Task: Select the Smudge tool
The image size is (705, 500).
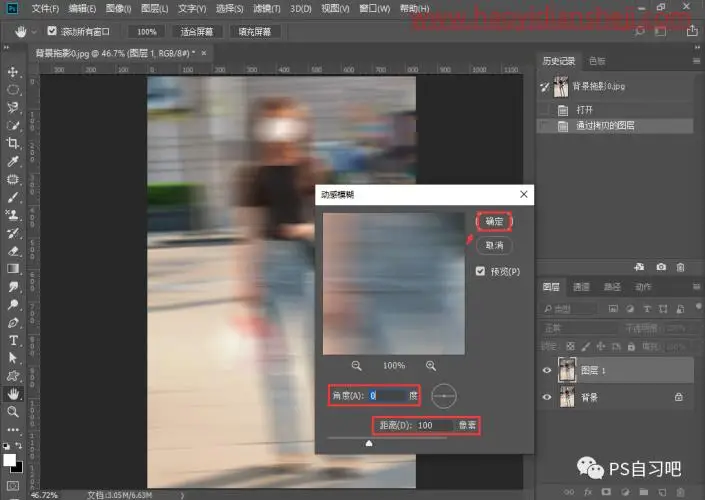Action: (13, 286)
